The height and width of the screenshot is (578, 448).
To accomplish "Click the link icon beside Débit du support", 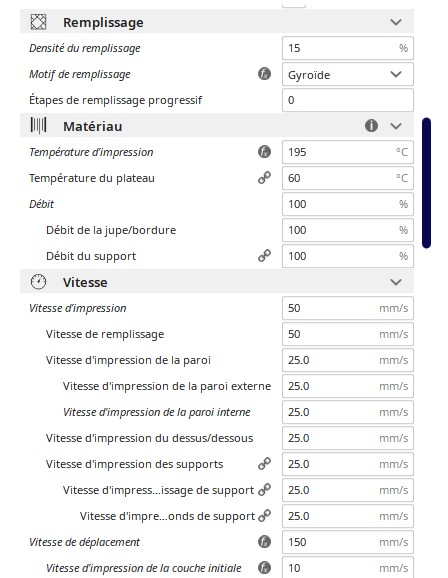I will tap(264, 256).
